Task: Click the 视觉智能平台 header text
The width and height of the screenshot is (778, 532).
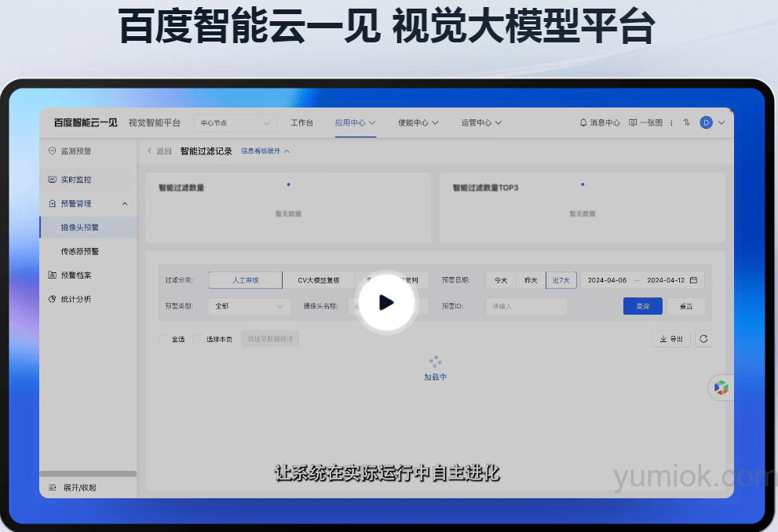Action: 155,122
